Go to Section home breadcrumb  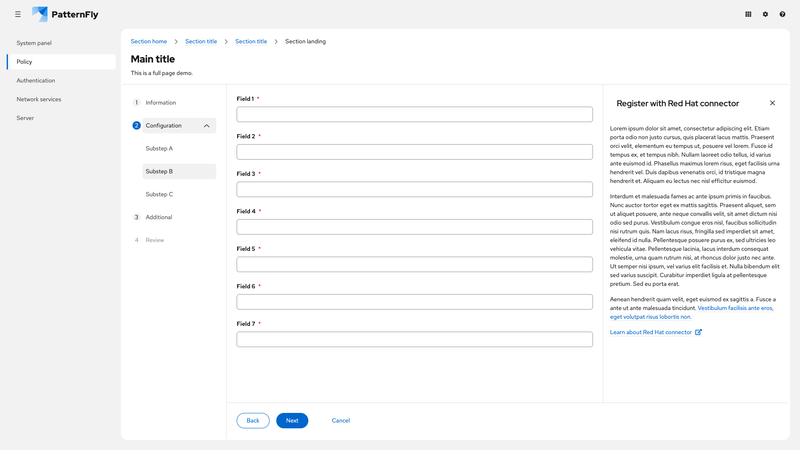click(148, 41)
